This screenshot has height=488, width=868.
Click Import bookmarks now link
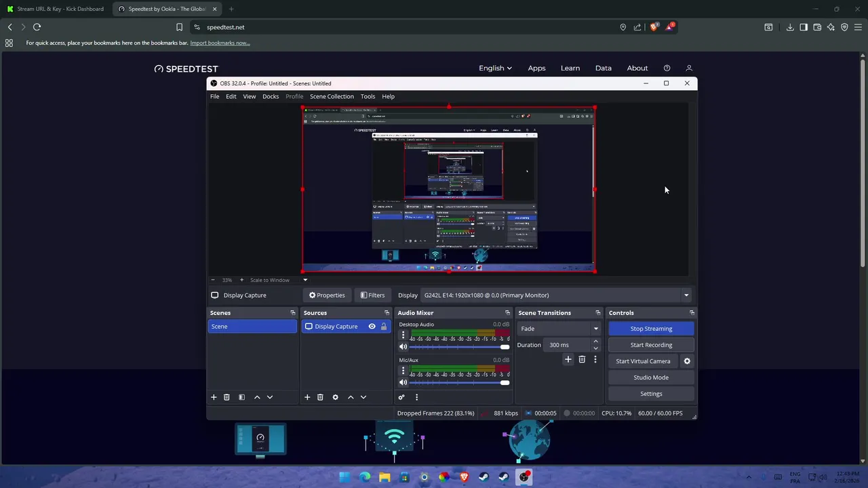pyautogui.click(x=220, y=43)
